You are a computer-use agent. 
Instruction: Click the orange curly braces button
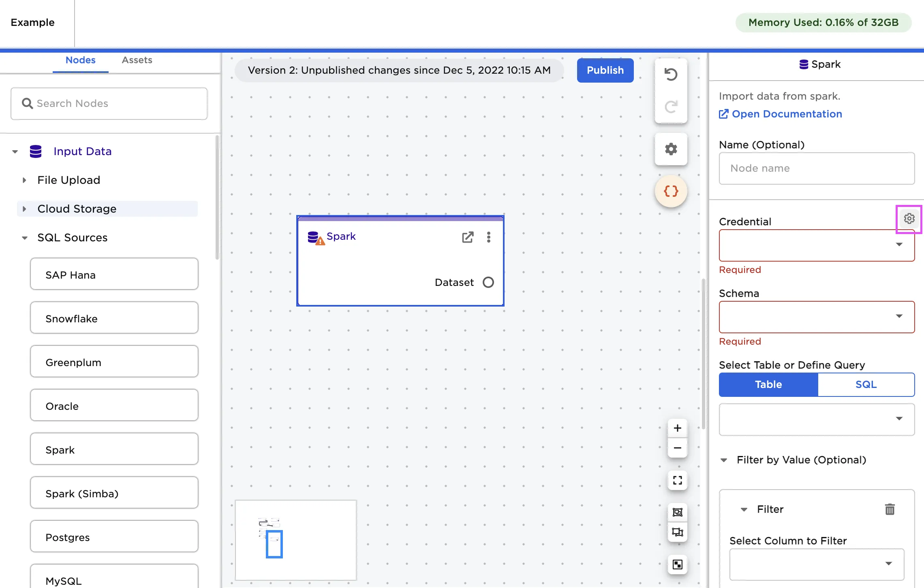tap(671, 191)
